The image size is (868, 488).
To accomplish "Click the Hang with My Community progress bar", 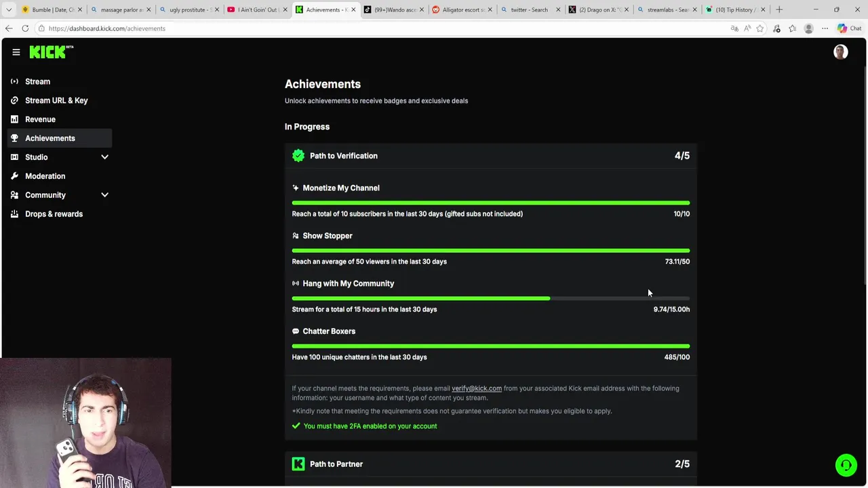I will (490, 298).
